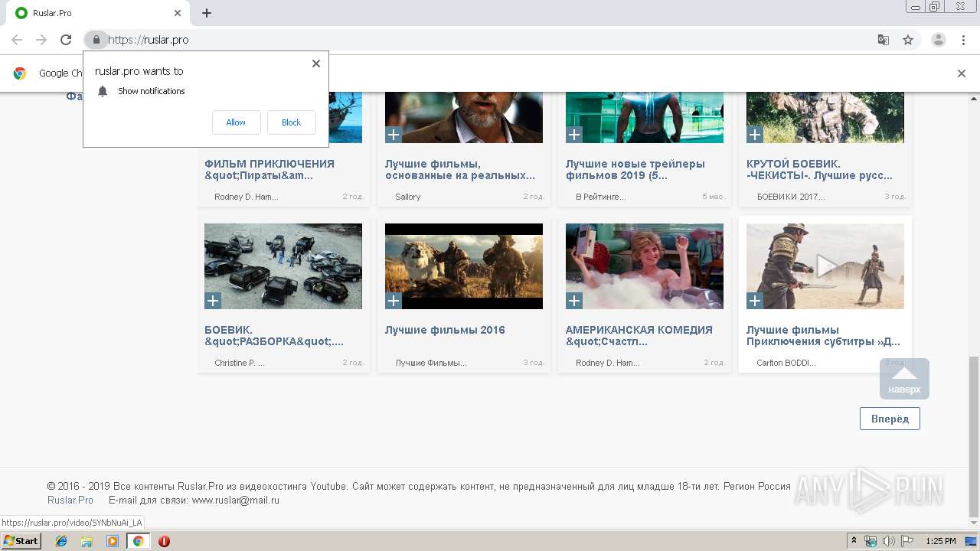
Task: Open БОЕВИК РАЗБОРКА title link
Action: [x=274, y=336]
